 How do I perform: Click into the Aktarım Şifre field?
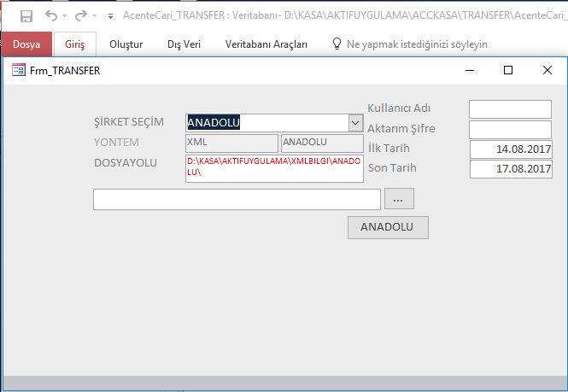510,129
